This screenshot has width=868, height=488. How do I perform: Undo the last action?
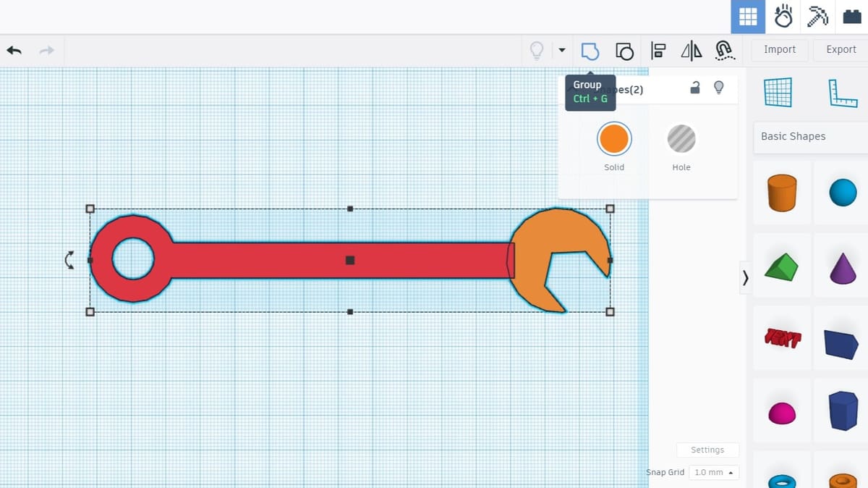pyautogui.click(x=14, y=50)
